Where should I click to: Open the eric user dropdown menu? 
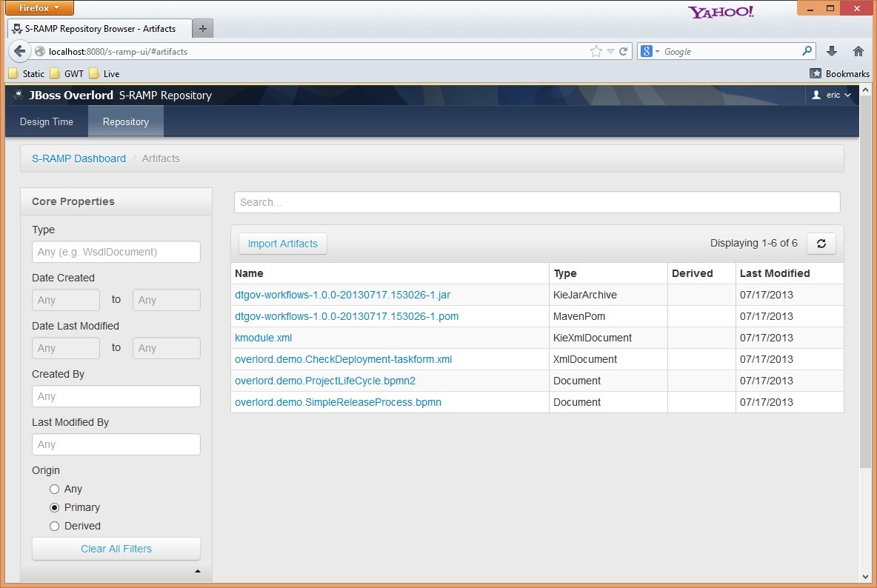[x=832, y=95]
